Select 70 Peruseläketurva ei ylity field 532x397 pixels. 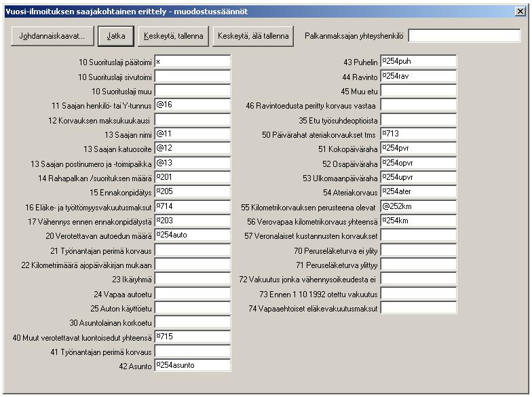click(x=419, y=250)
